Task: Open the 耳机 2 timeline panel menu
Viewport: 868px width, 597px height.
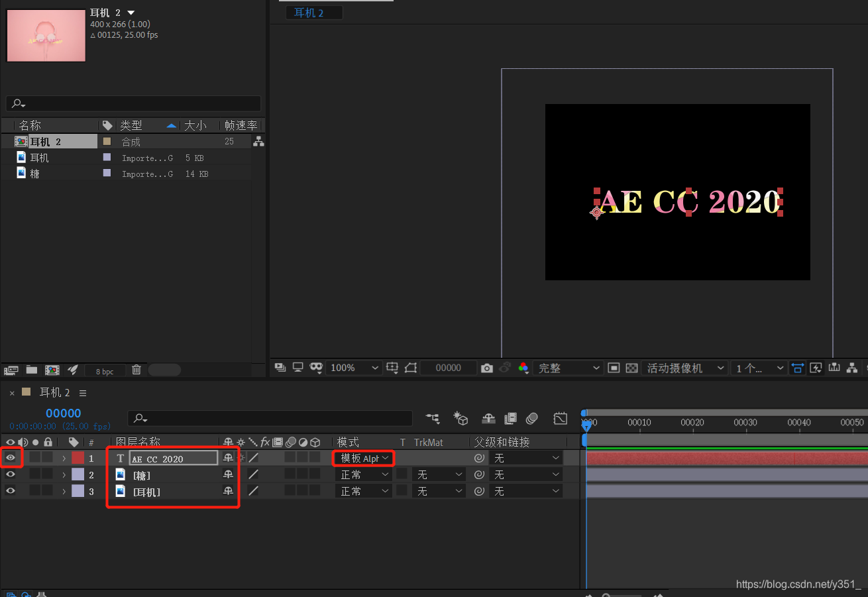Action: (x=83, y=393)
